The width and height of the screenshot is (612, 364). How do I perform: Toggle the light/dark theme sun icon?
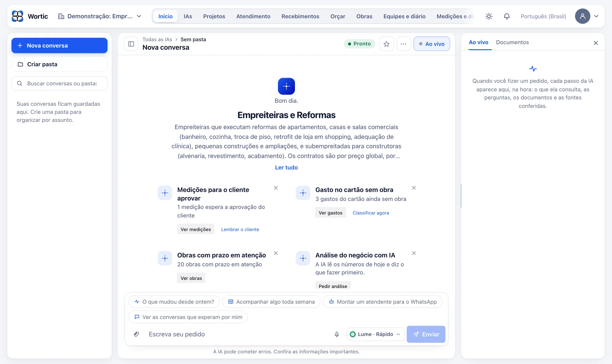489,16
